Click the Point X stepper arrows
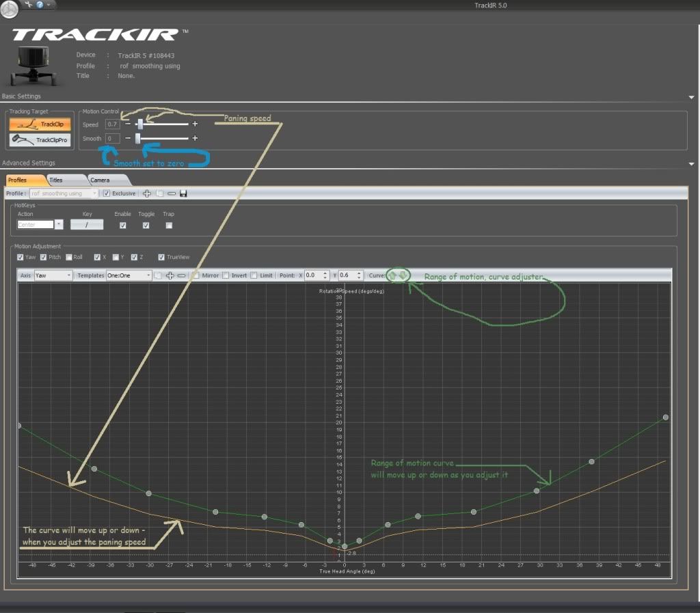Viewport: 700px width, 613px height. coord(325,275)
